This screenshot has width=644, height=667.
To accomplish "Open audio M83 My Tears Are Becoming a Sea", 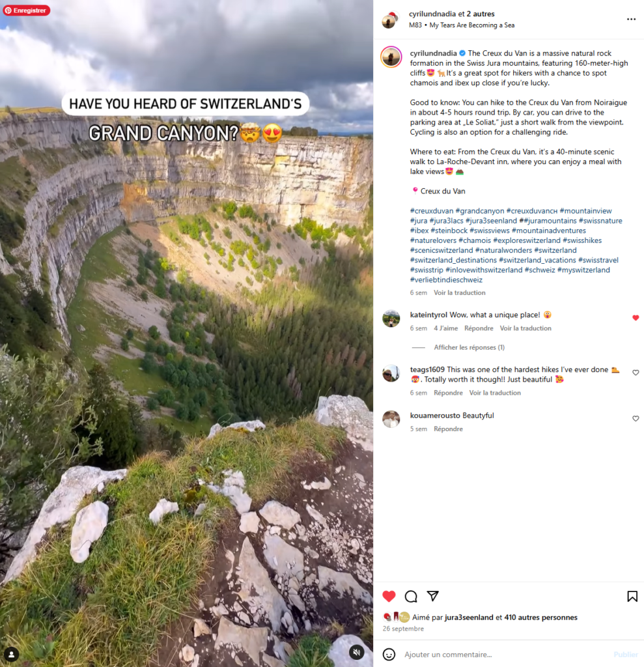I will pyautogui.click(x=462, y=25).
